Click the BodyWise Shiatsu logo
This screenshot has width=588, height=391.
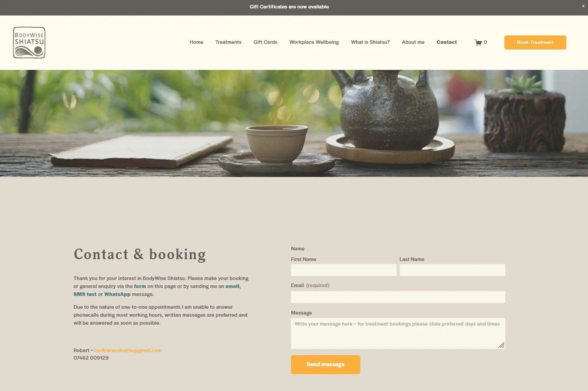click(29, 42)
